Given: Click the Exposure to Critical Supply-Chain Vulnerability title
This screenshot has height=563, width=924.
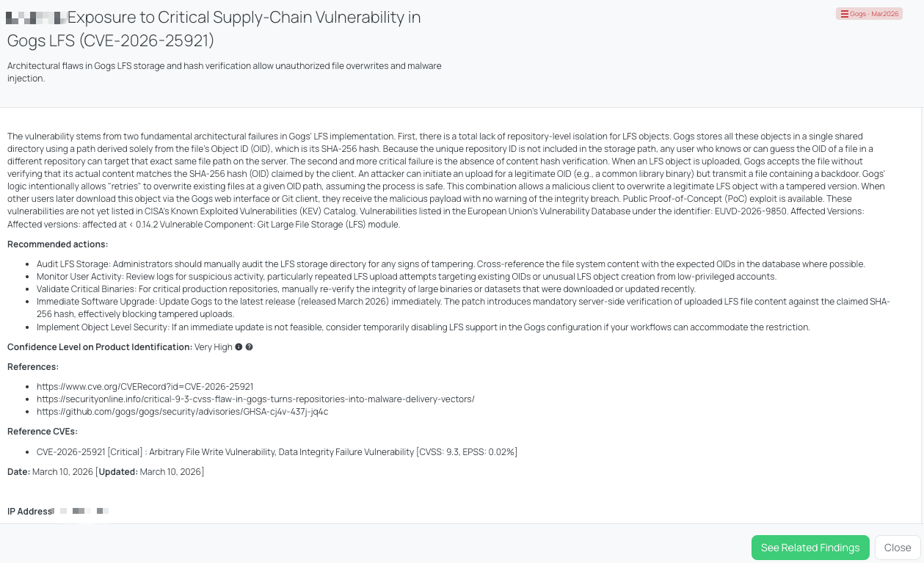Looking at the screenshot, I should (214, 28).
